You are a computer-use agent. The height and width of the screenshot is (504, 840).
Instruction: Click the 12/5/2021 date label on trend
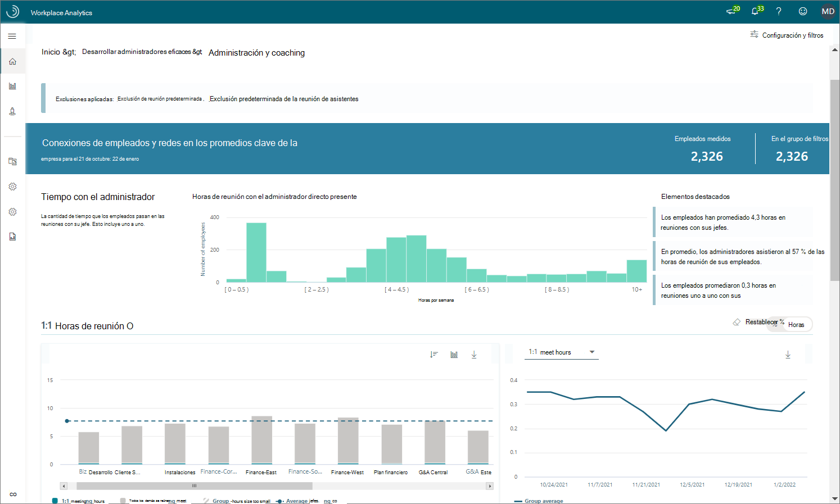(x=692, y=485)
